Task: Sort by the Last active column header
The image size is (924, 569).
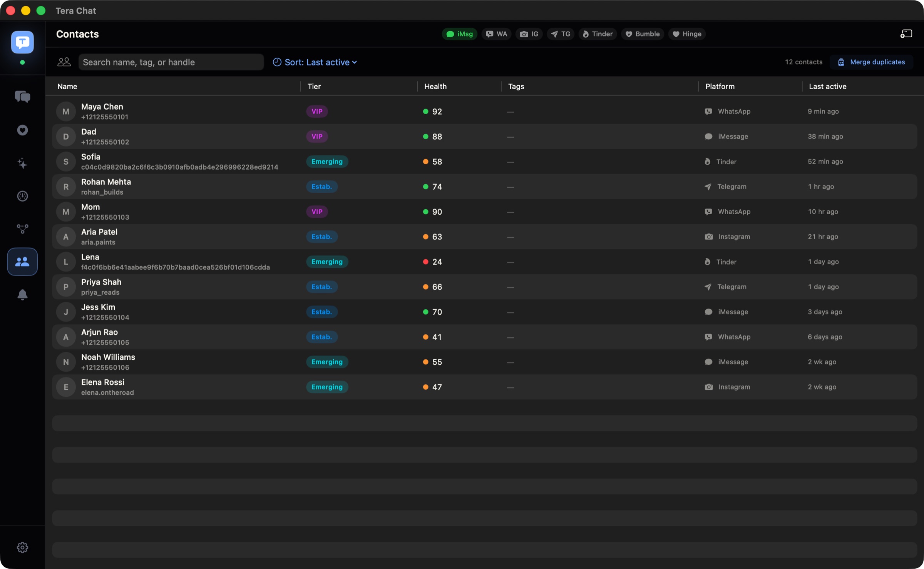Action: [x=828, y=87]
